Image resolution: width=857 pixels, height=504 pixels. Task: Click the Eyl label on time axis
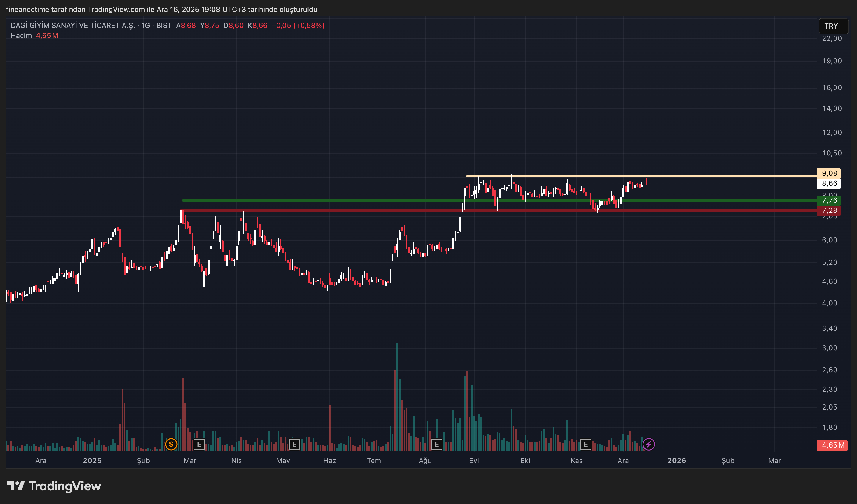point(474,461)
